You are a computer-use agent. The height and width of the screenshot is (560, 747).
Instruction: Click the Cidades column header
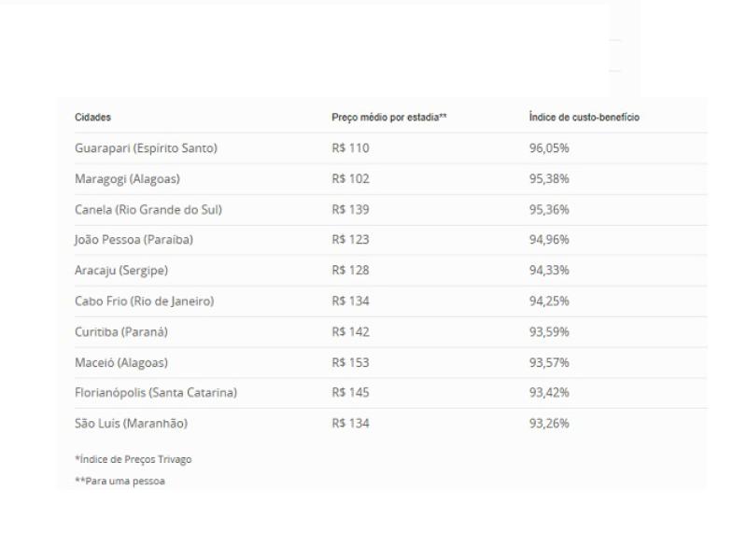[92, 118]
